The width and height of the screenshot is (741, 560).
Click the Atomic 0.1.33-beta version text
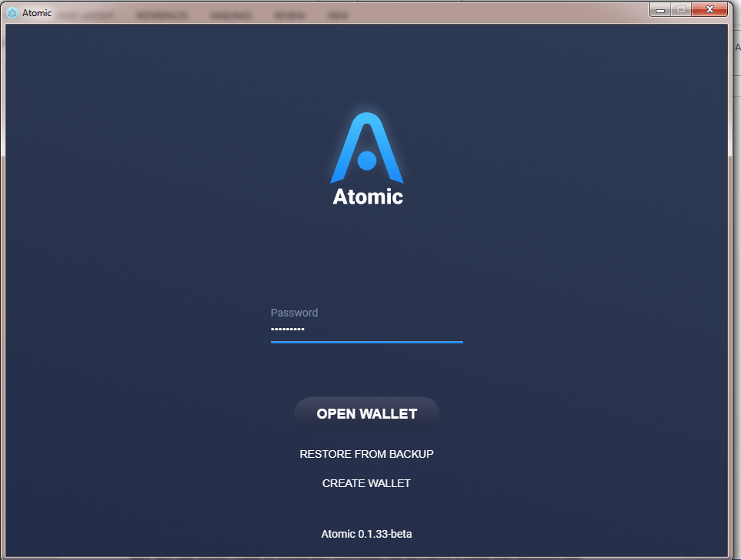(x=367, y=534)
